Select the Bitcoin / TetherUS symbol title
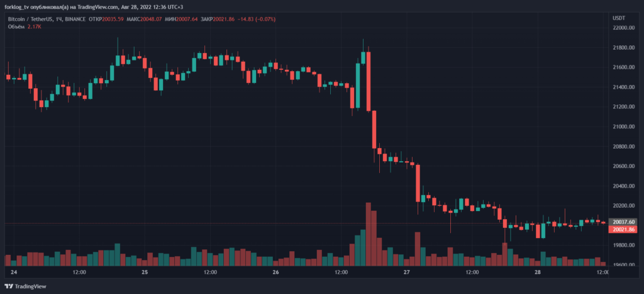Viewport: 644px width, 294px height. click(30, 19)
